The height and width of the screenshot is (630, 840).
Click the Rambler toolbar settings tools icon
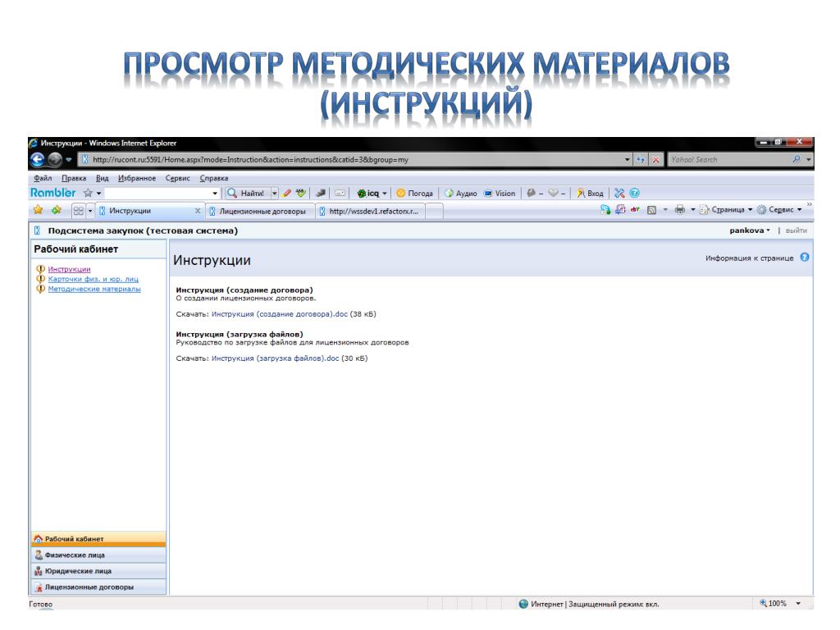[x=619, y=193]
